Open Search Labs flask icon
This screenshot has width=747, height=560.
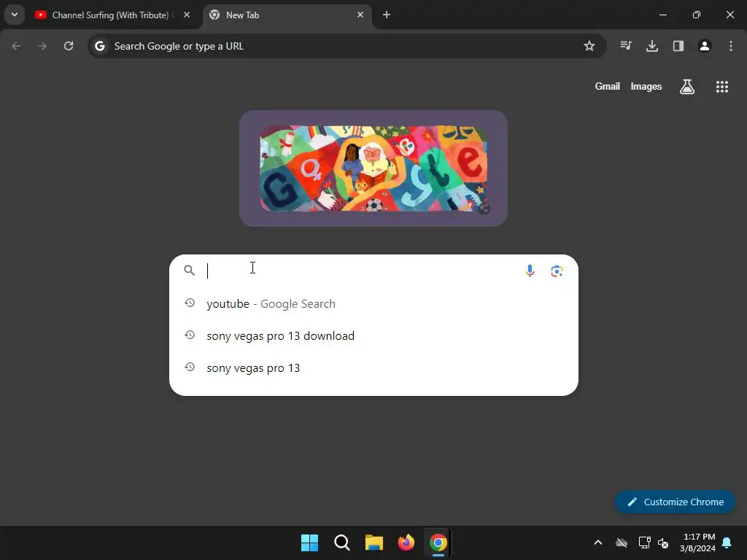point(687,87)
